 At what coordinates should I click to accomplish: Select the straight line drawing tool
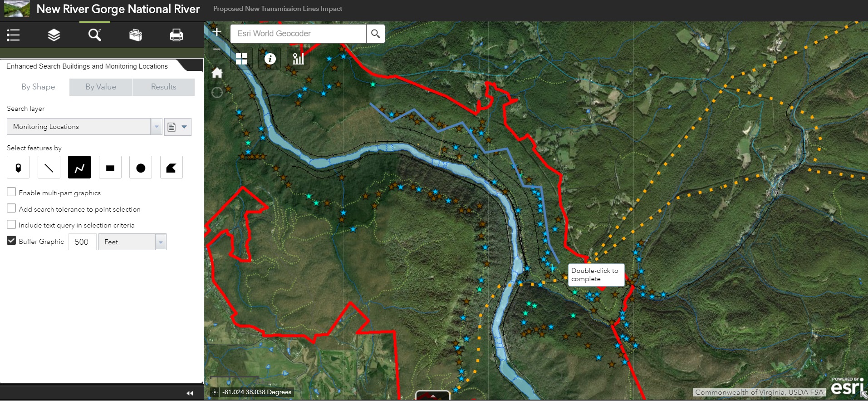tap(49, 168)
